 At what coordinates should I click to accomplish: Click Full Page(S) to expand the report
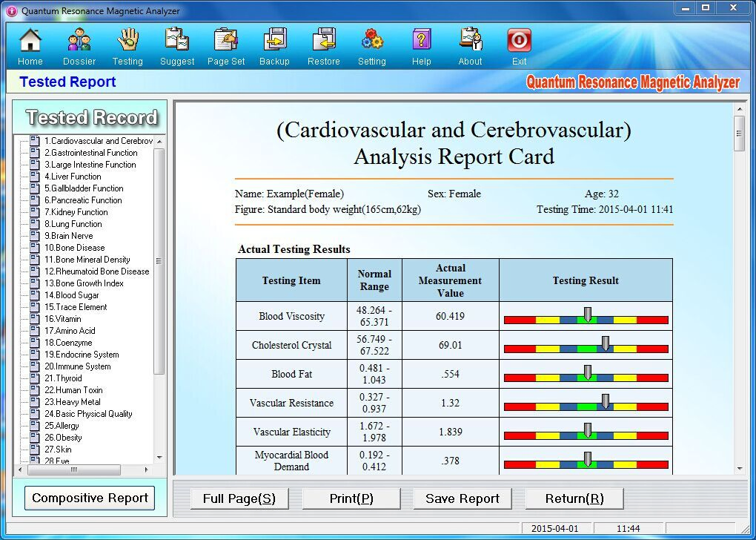pos(239,499)
